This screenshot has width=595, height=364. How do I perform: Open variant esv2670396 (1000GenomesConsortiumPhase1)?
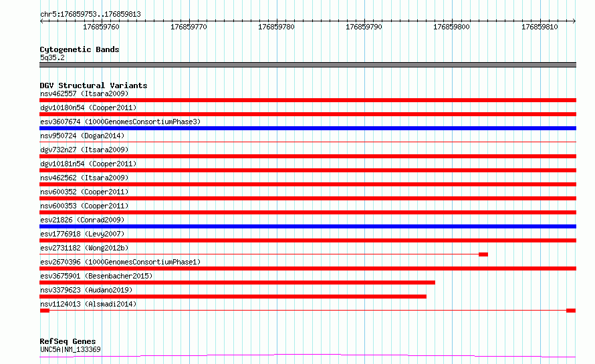pyautogui.click(x=120, y=262)
